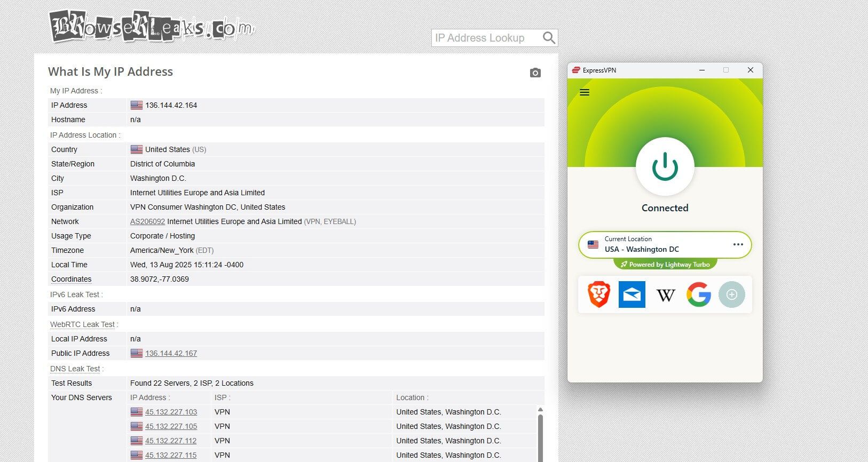Open Wikipedia shortcut in ExpressVPN
The width and height of the screenshot is (868, 462).
tap(666, 294)
